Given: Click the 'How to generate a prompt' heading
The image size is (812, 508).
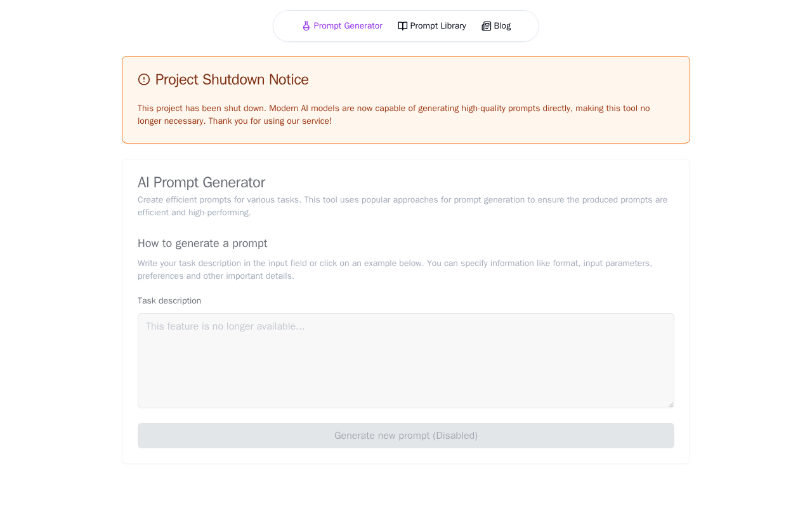Looking at the screenshot, I should click(x=202, y=243).
